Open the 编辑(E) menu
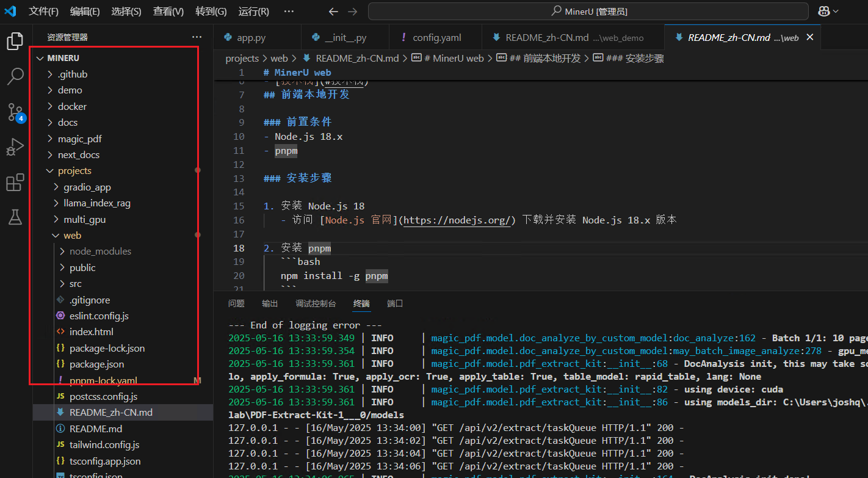The width and height of the screenshot is (868, 478). [x=85, y=11]
